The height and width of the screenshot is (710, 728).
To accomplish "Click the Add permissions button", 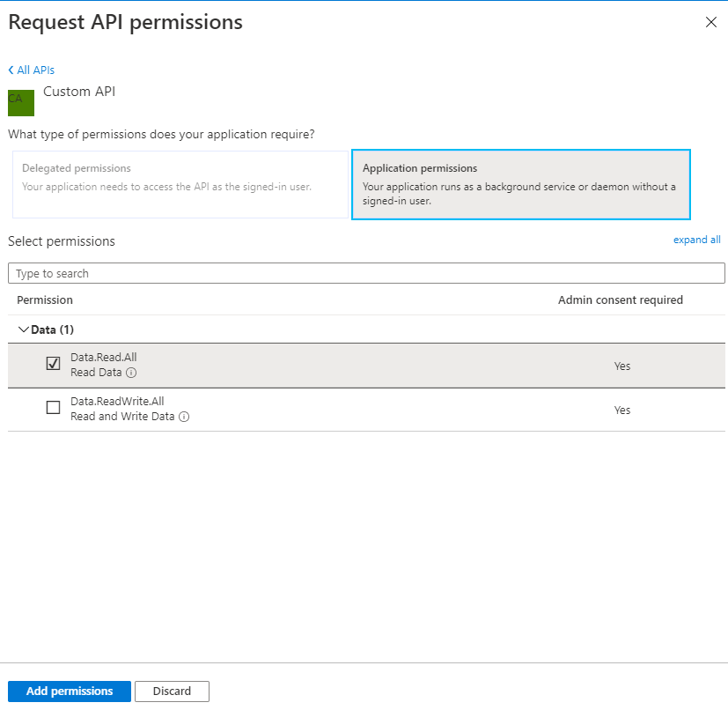I will [70, 691].
